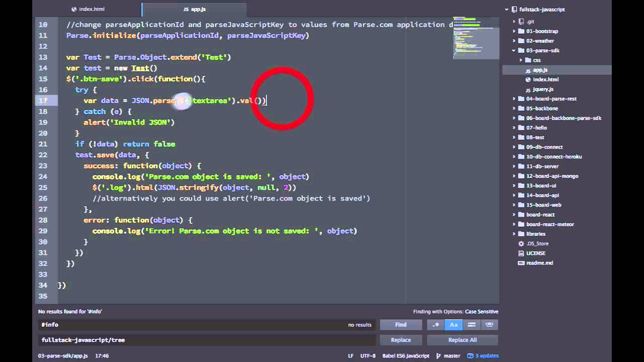Click the git branch icon in status bar

(x=439, y=356)
